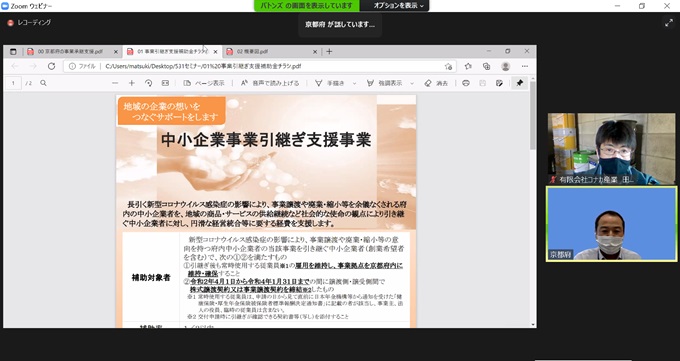Image resolution: width=680 pixels, height=361 pixels.
Task: Click the PDF vertical scrollbar thumb
Action: pos(533,115)
